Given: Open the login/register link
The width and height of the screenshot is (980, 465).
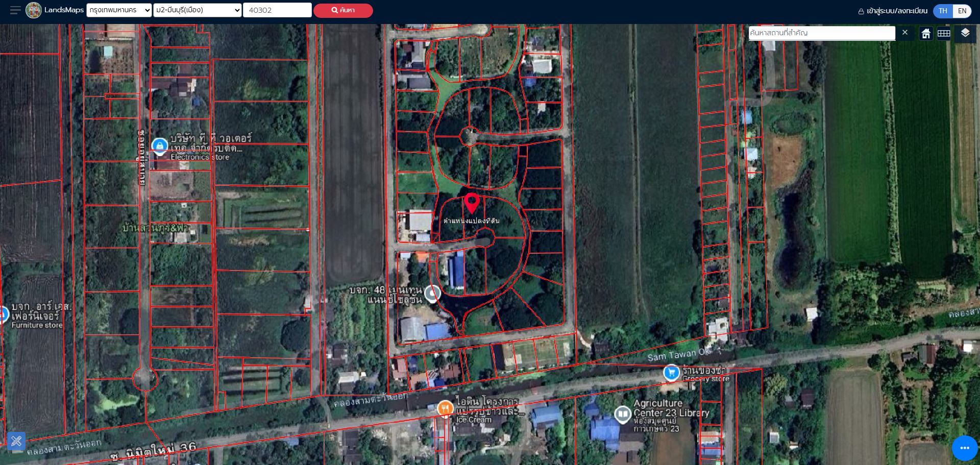Looking at the screenshot, I should coord(893,11).
